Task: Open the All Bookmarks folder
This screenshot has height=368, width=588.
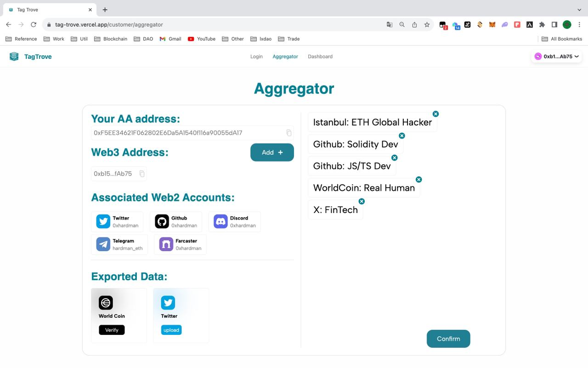Action: [561, 39]
